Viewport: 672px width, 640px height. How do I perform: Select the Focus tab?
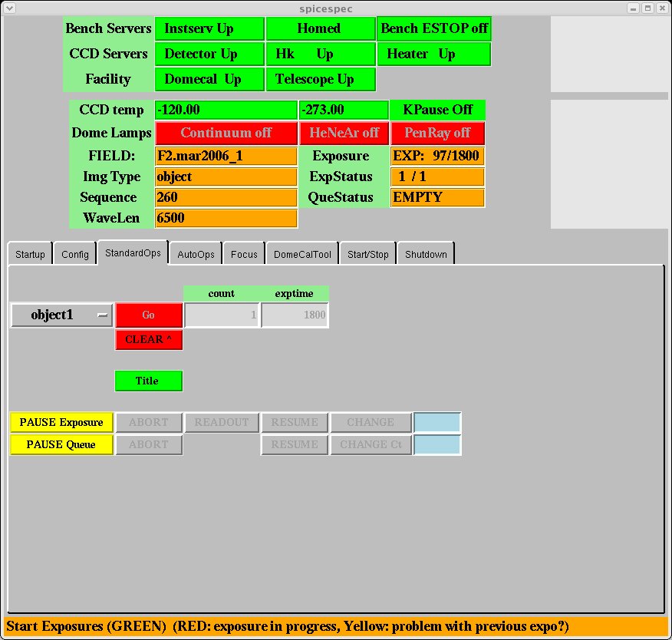pyautogui.click(x=244, y=254)
